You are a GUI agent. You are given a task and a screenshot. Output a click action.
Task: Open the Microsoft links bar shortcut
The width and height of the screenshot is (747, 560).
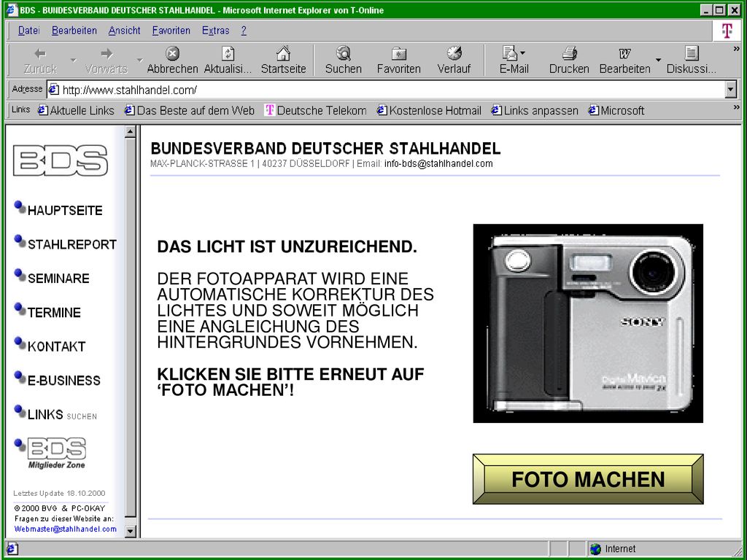tap(616, 111)
